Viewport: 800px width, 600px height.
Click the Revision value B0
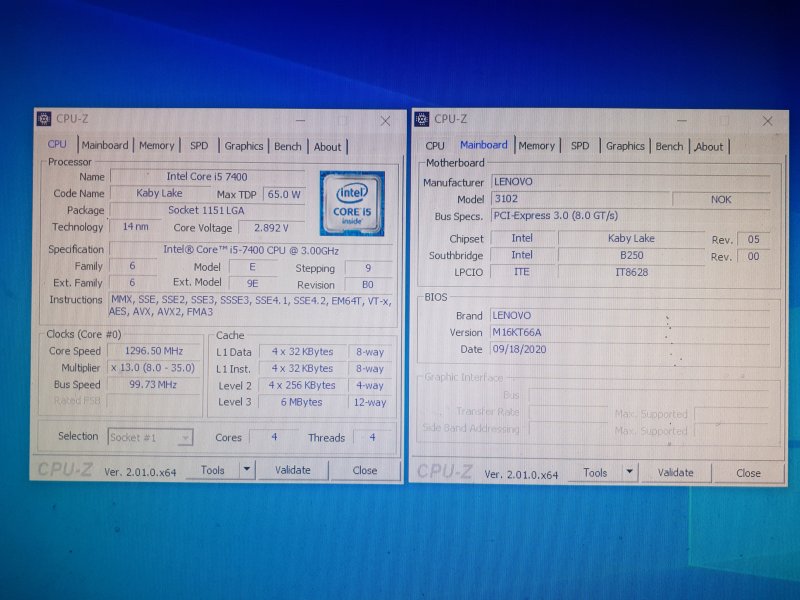[368, 285]
